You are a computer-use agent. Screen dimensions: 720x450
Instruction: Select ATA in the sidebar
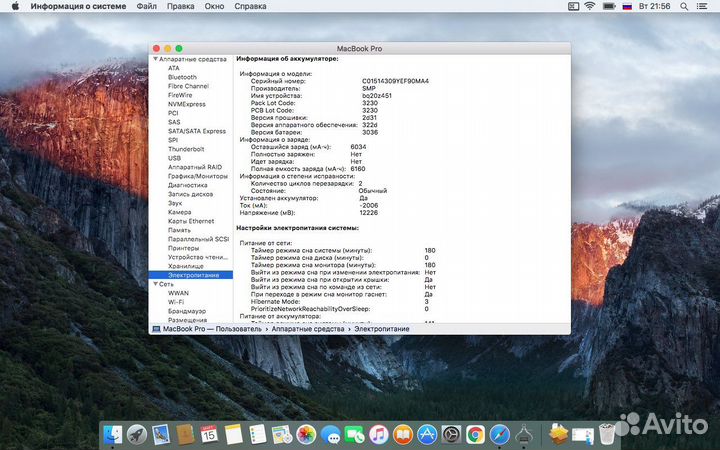[x=174, y=68]
